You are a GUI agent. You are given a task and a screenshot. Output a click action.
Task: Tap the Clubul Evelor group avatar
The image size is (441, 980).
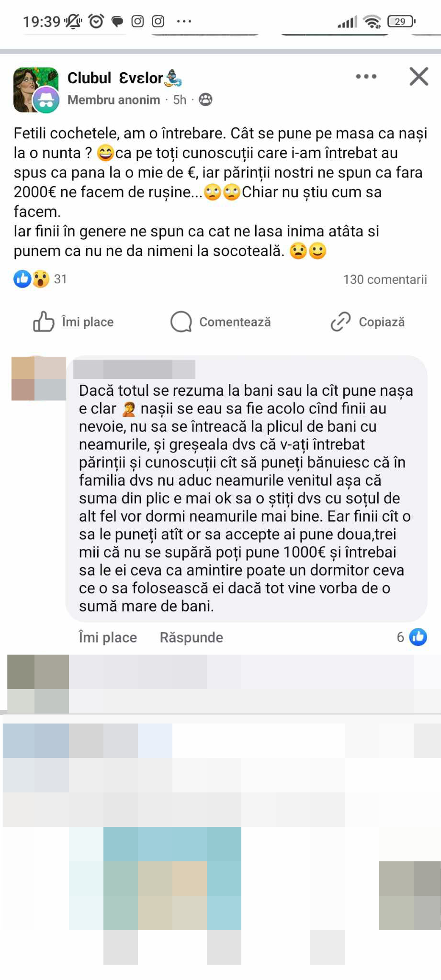[36, 90]
